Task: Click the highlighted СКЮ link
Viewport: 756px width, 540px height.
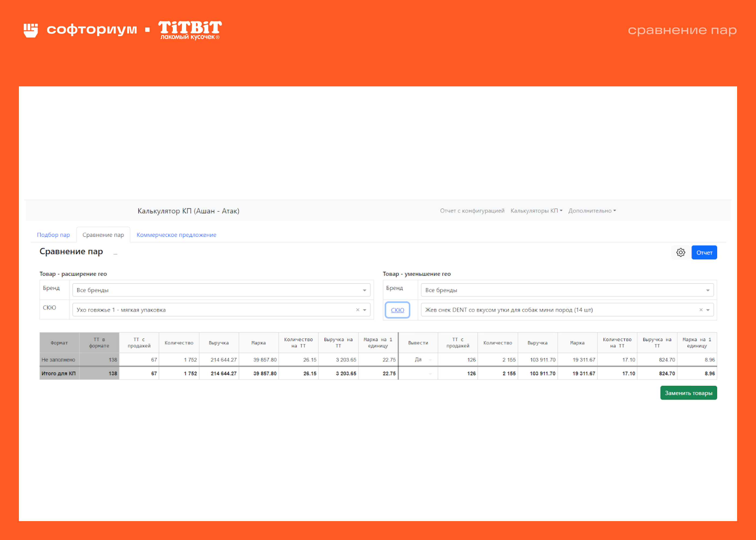Action: (x=397, y=310)
